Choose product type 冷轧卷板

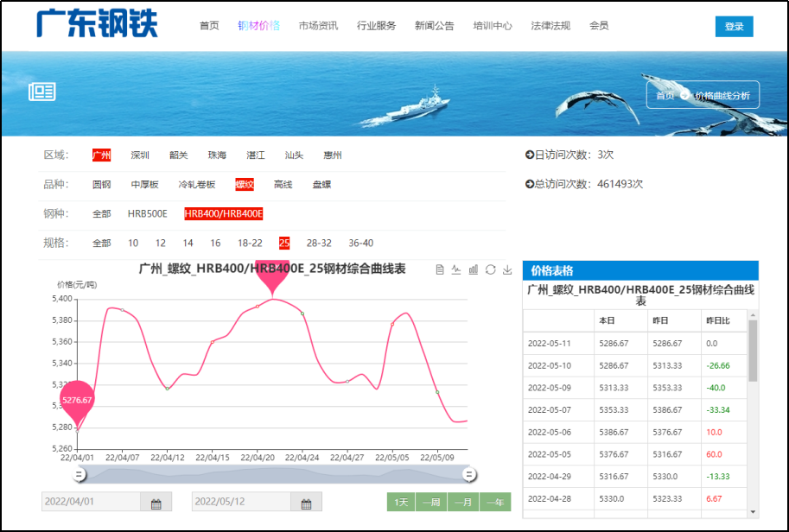(x=197, y=185)
